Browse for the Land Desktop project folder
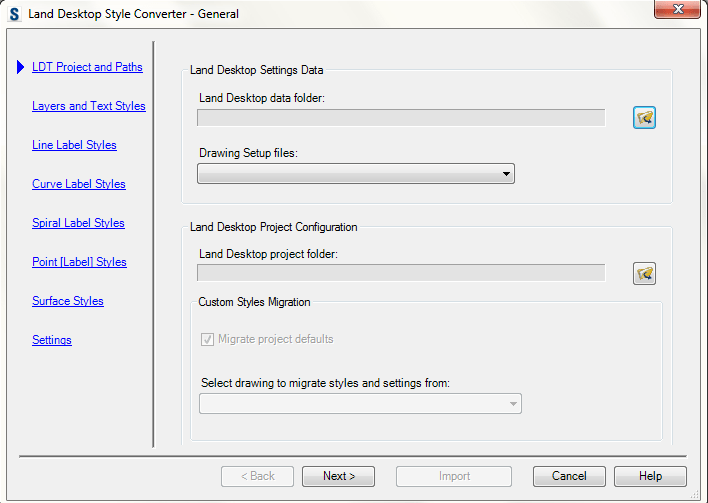This screenshot has width=708, height=503. (x=644, y=274)
